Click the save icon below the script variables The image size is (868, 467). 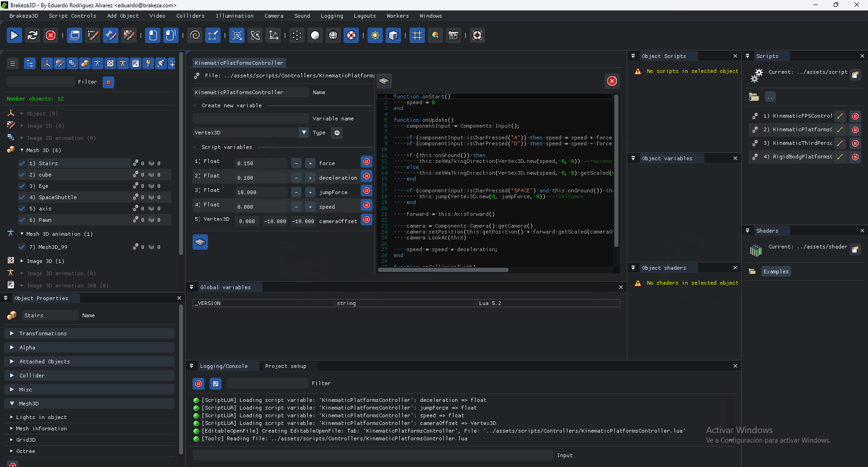coord(200,243)
